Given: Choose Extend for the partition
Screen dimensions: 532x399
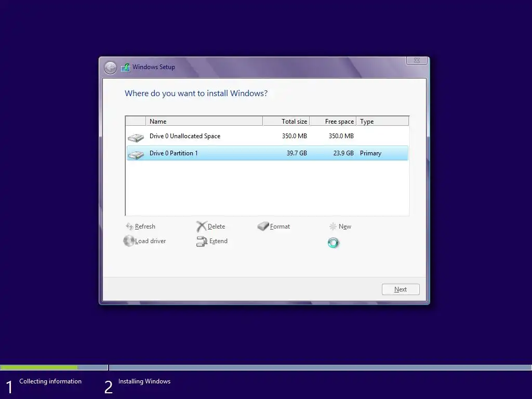Looking at the screenshot, I should [x=218, y=241].
